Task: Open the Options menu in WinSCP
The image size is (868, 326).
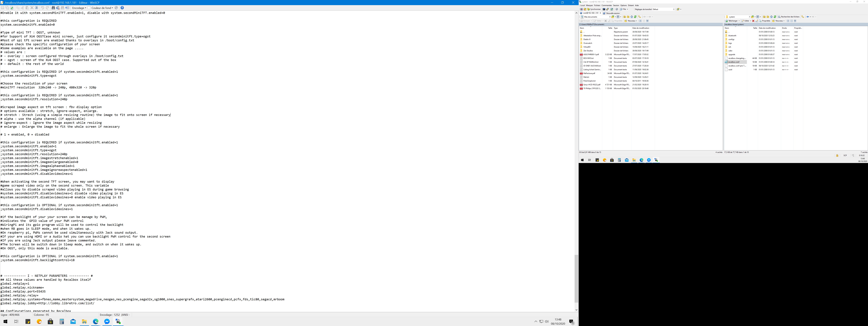Action: (x=624, y=5)
